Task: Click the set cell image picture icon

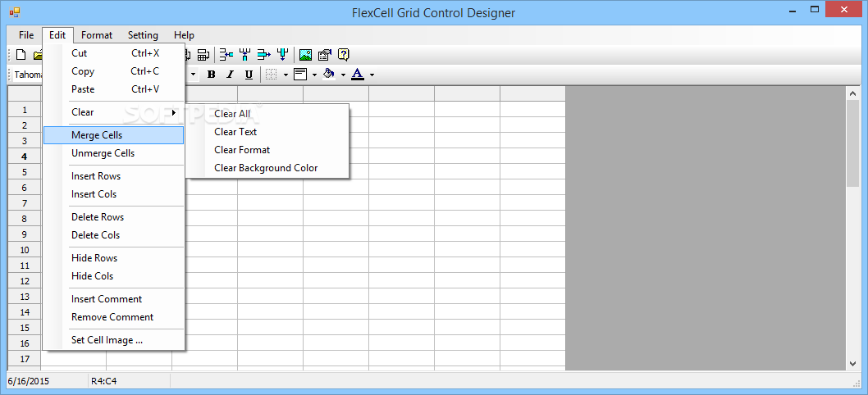Action: pos(305,55)
